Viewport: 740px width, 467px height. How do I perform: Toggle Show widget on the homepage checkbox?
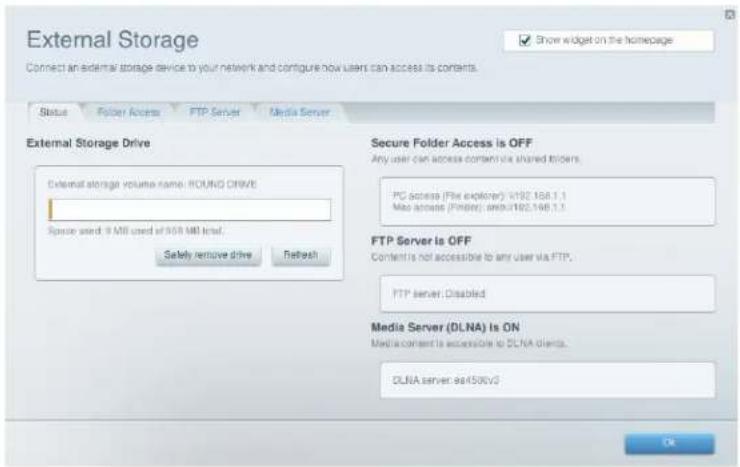click(x=524, y=40)
